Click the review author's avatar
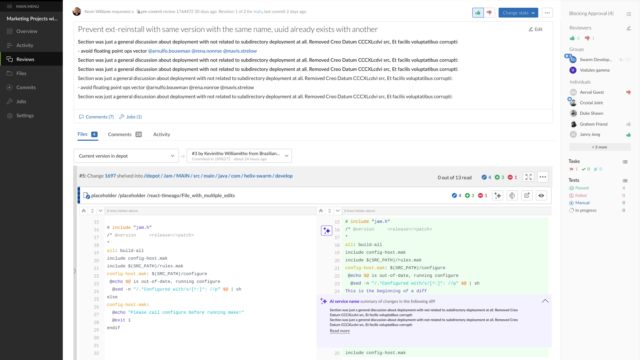640x360 pixels. (x=77, y=11)
